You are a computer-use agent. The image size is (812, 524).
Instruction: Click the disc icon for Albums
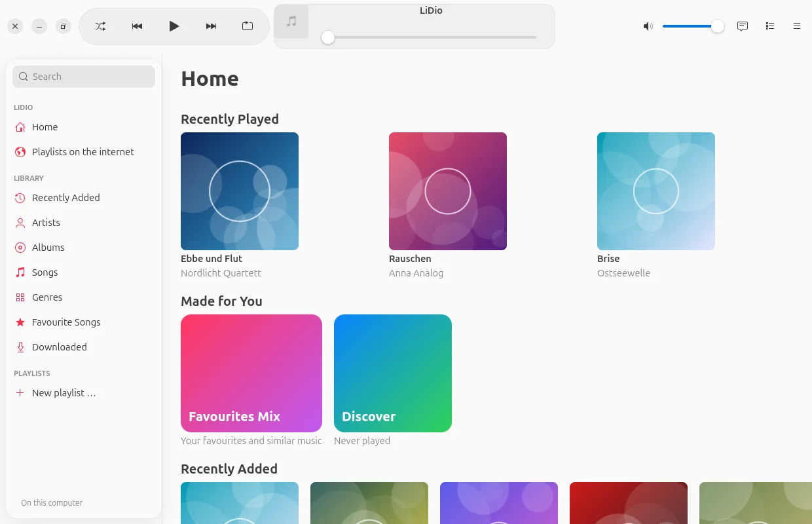tap(20, 248)
